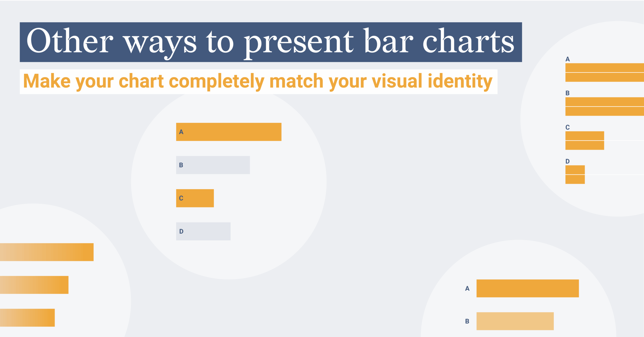Viewport: 644px width, 337px height.
Task: Click the shortest gradient bar at bottom-left
Action: tap(27, 318)
